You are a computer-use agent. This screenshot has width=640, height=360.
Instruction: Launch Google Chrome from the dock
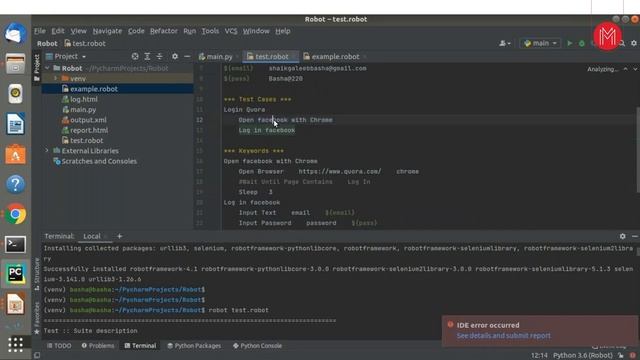tap(15, 214)
